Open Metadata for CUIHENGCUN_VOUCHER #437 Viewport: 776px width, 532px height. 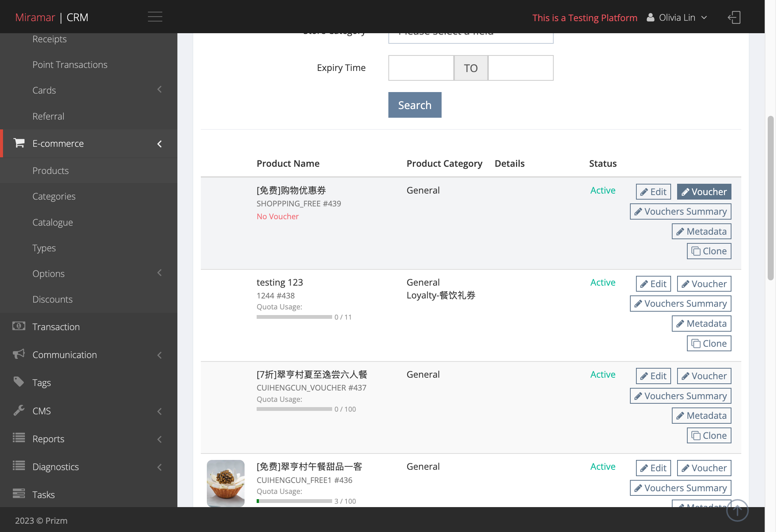(702, 415)
